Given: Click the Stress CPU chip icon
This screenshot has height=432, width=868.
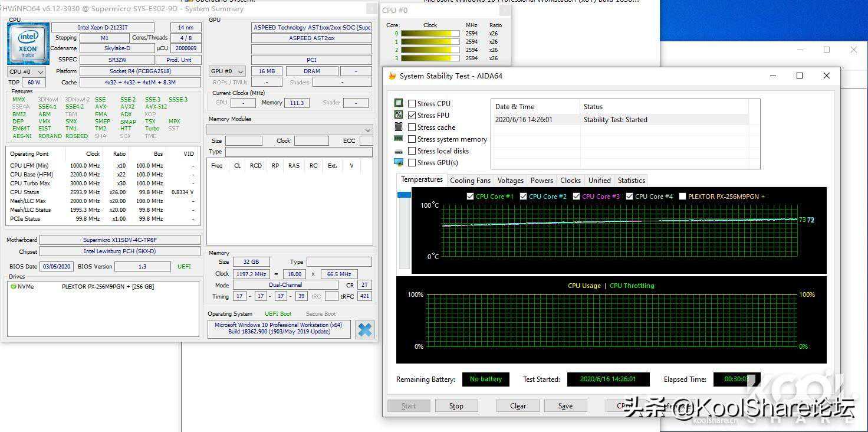Looking at the screenshot, I should click(399, 103).
